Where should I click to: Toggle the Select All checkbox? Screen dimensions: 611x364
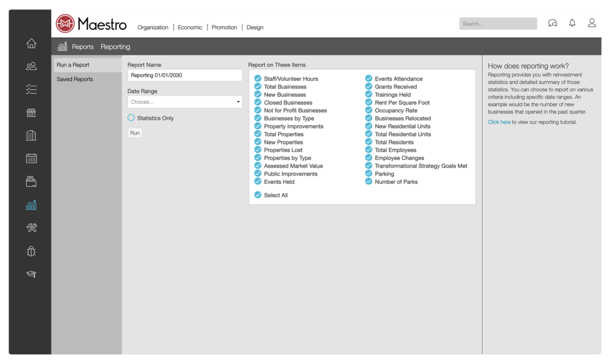[x=258, y=195]
